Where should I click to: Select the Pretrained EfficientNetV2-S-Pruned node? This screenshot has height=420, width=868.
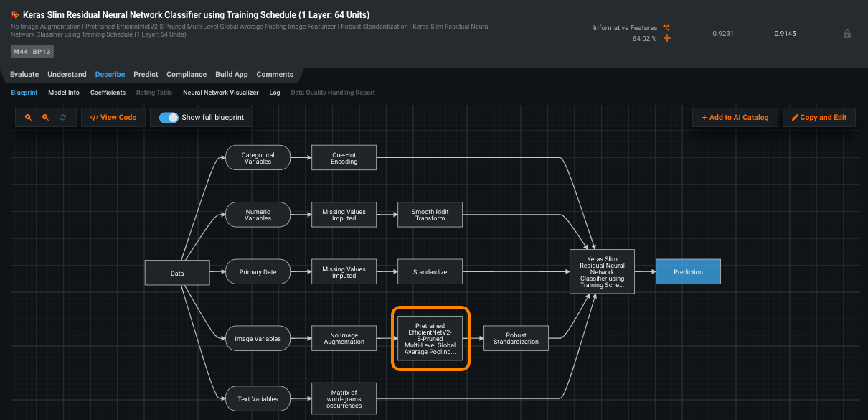pyautogui.click(x=430, y=338)
